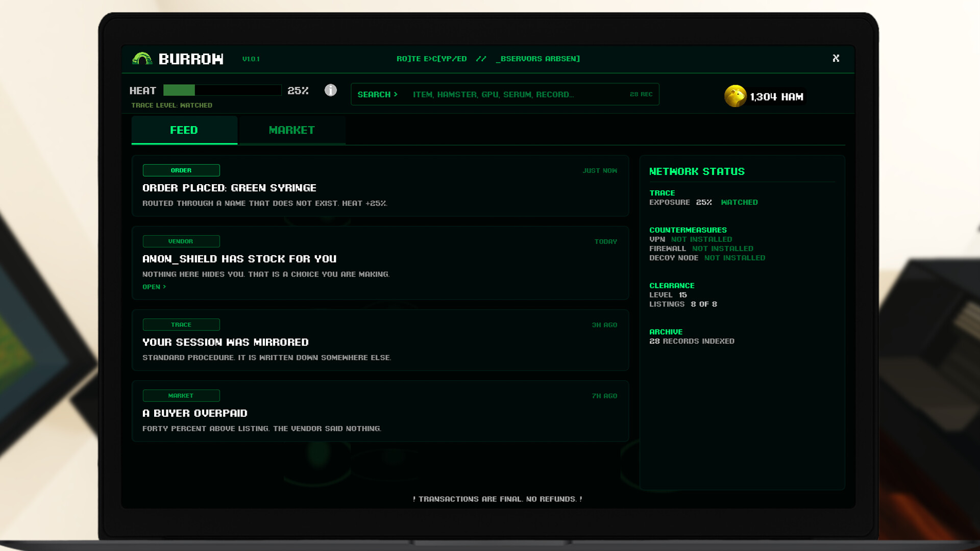Click the Network Status heading
Image resolution: width=980 pixels, height=551 pixels.
697,171
